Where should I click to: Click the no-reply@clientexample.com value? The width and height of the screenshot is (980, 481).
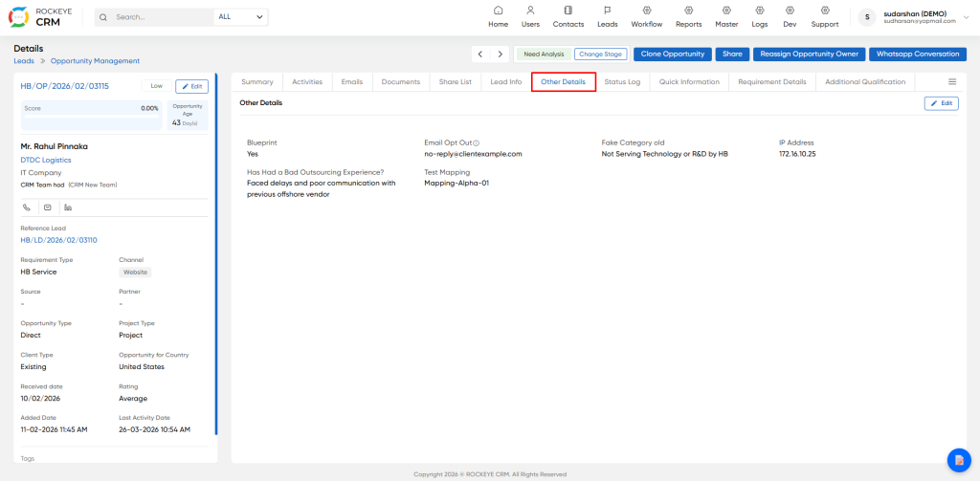(473, 154)
